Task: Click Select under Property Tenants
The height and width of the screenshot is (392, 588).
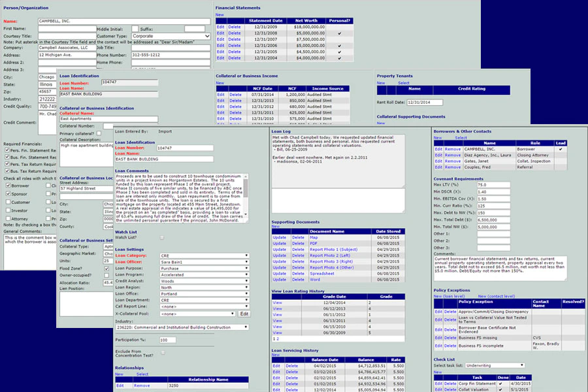Action: (x=404, y=83)
